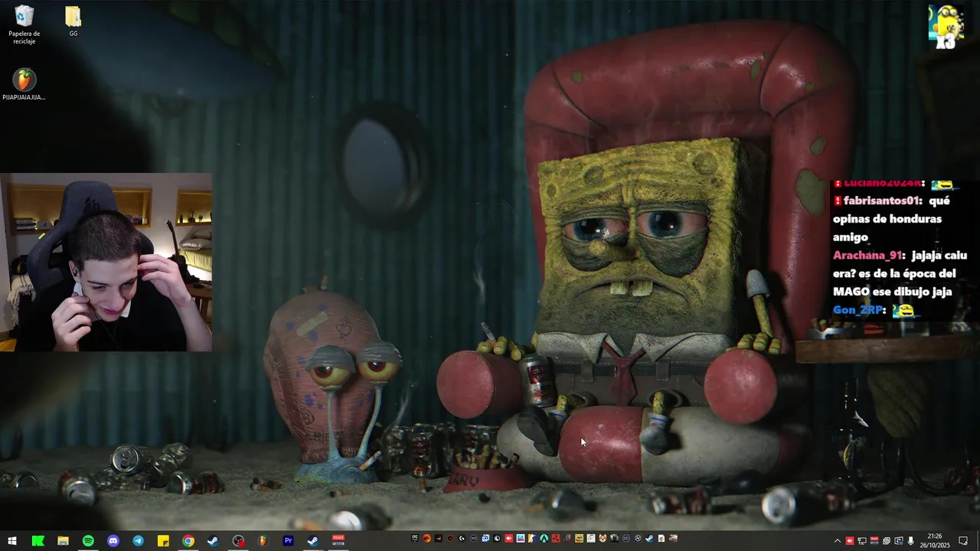Open the Windows Start menu

(12, 541)
